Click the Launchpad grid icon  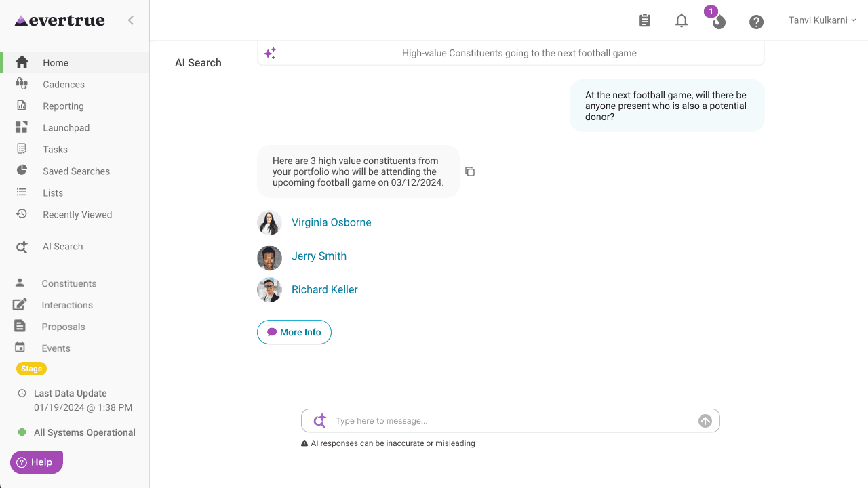coord(22,127)
